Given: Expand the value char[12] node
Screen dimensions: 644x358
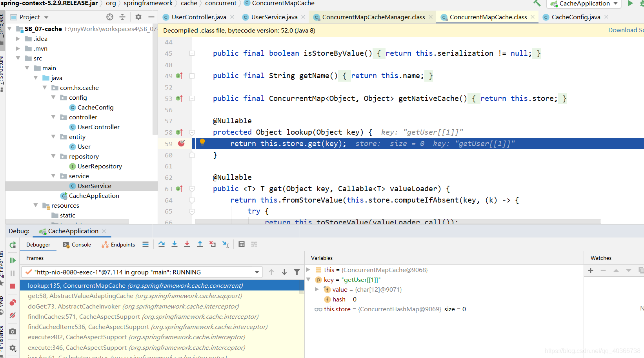Looking at the screenshot, I should (317, 289).
